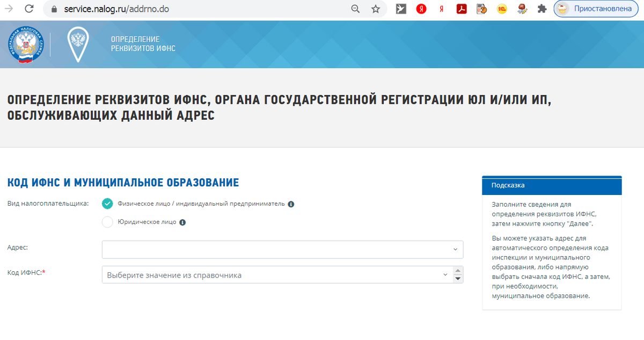Click the padlock site security icon
Screen dimensions: 644x340
click(53, 9)
